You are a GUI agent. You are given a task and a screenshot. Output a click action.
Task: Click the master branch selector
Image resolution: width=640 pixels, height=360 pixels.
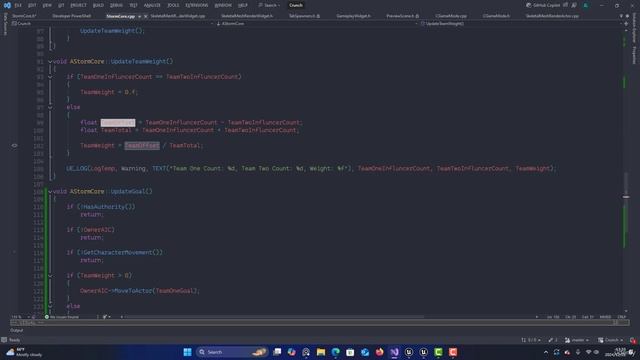pos(577,340)
